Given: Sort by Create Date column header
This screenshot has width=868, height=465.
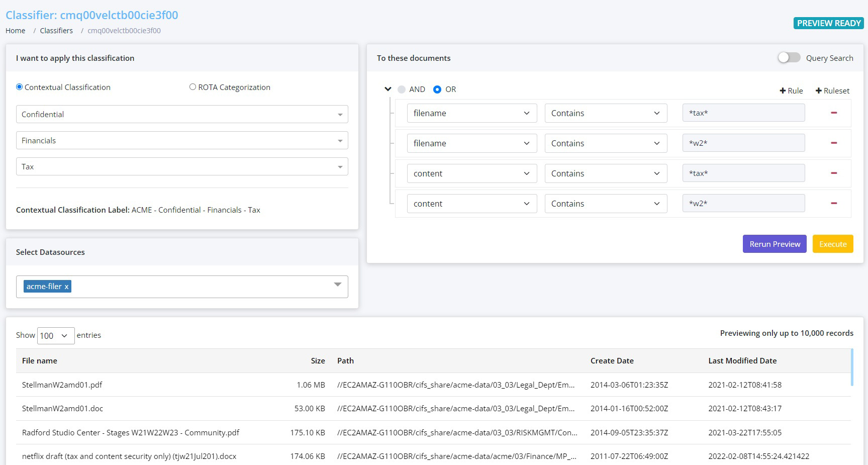Looking at the screenshot, I should point(612,360).
